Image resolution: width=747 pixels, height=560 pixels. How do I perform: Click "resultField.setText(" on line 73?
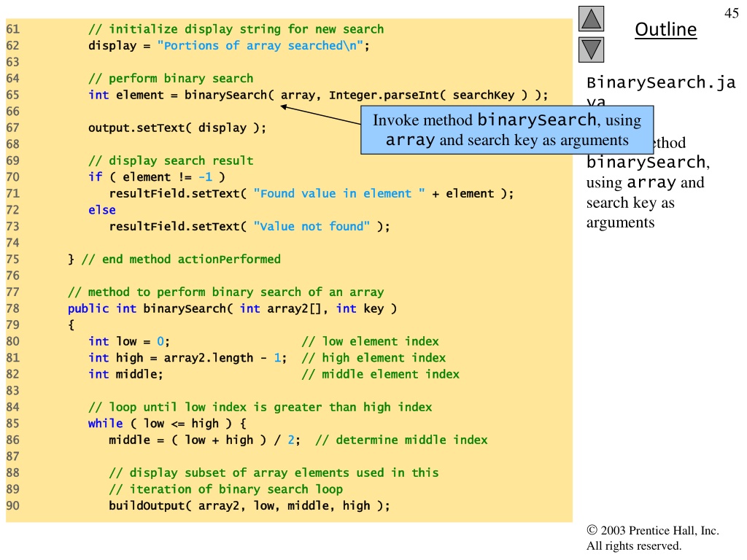pos(178,227)
